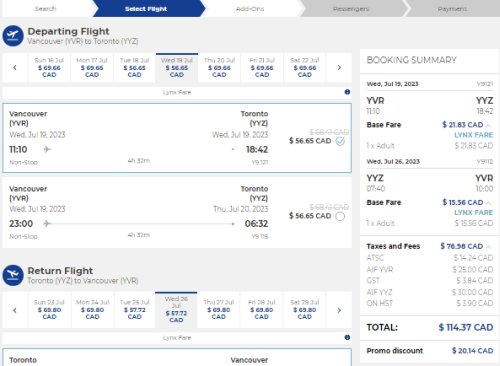
Task: Choose Thu 20 Jul departing date
Action: click(x=219, y=68)
